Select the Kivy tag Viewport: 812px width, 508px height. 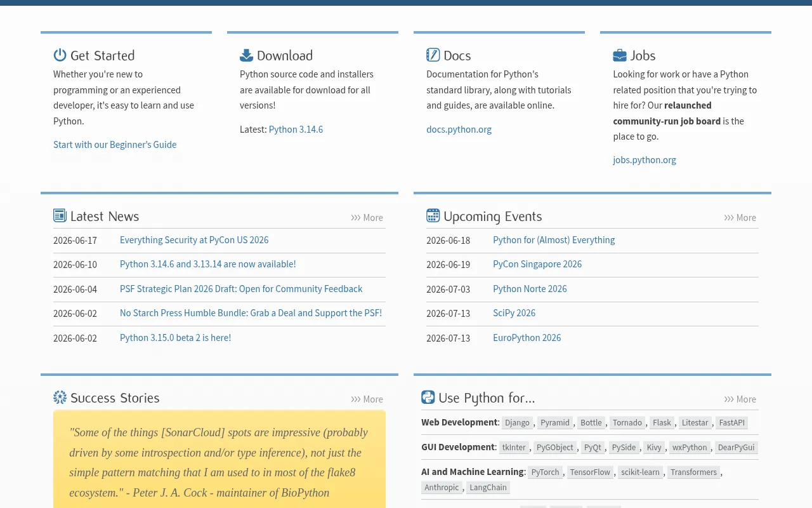click(654, 448)
